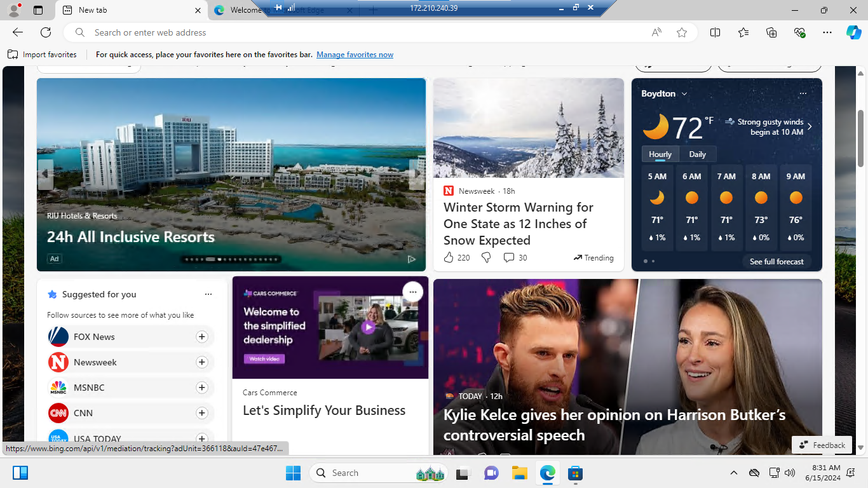Select the Daily forecast tab
The width and height of the screenshot is (868, 488).
coord(698,154)
